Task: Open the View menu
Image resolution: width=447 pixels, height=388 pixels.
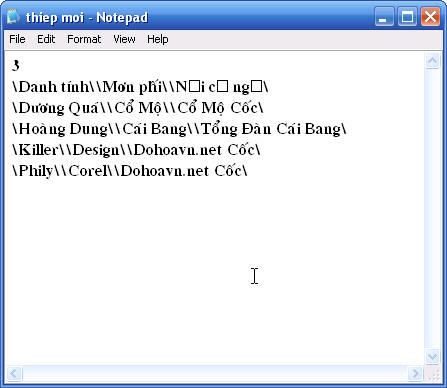Action: (124, 39)
